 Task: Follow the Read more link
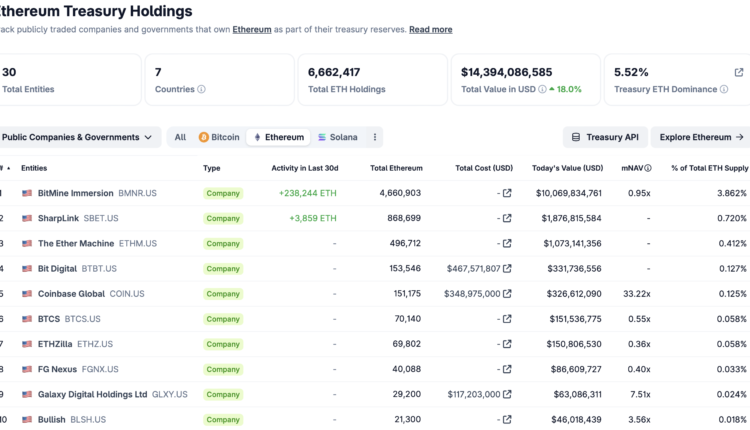coord(430,30)
